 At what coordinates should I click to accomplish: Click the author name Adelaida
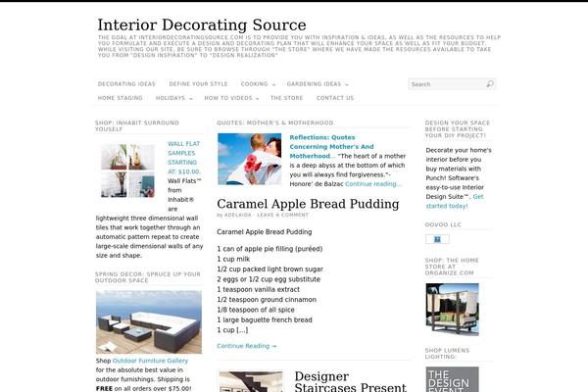pos(238,215)
